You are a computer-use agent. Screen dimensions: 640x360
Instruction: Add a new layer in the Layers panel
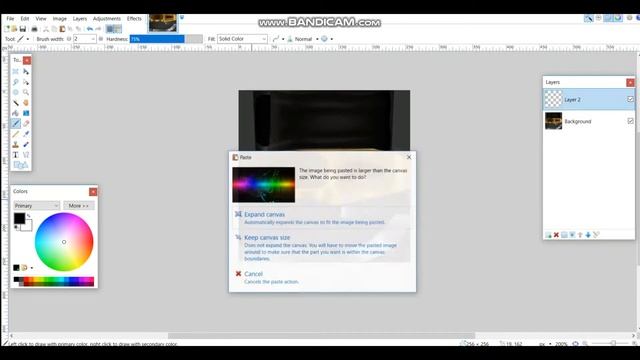click(548, 235)
